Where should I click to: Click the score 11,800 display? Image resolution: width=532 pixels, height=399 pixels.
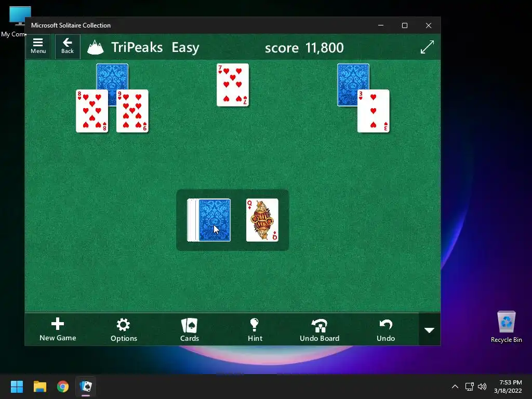point(304,48)
